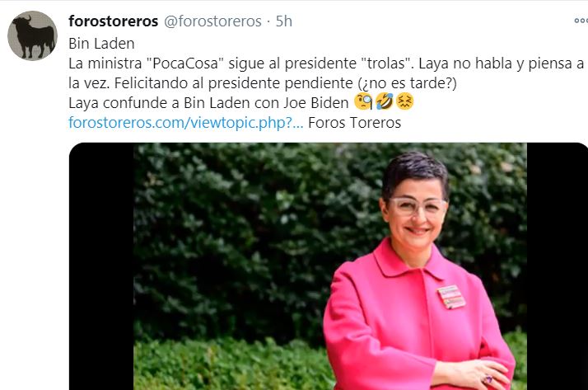Follow the forostoreros.com/viewtopic.php link
The width and height of the screenshot is (588, 390).
tap(185, 123)
